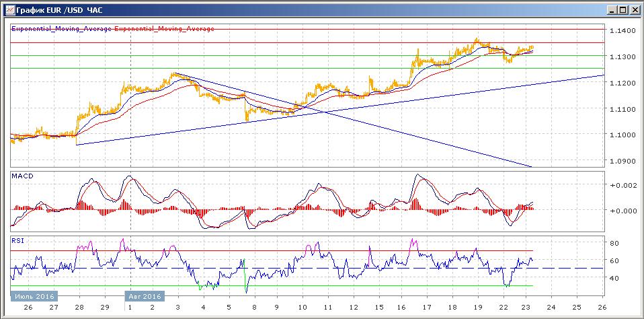Screen dimensions: 644x319
Task: Minimize the EUR/USD chart window
Action: click(612, 10)
